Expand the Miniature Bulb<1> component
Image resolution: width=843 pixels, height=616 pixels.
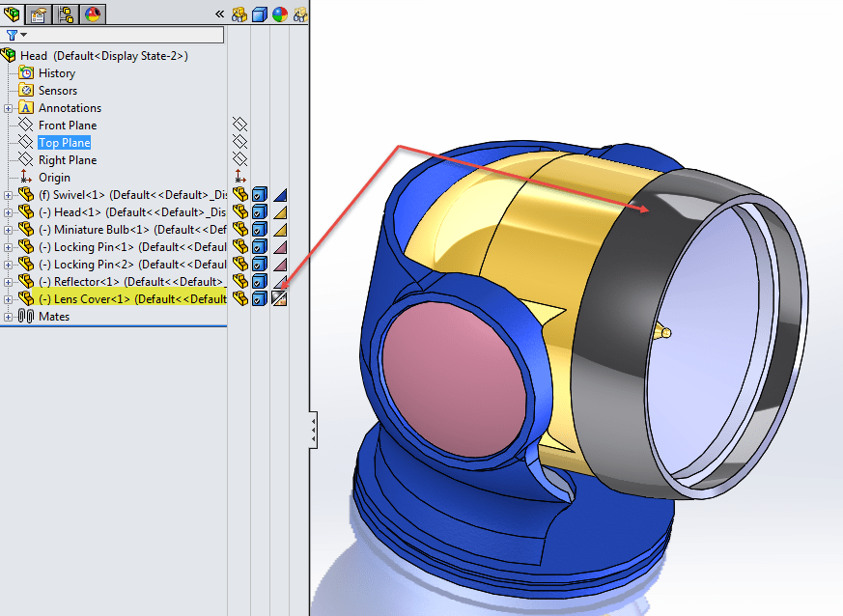[x=8, y=230]
